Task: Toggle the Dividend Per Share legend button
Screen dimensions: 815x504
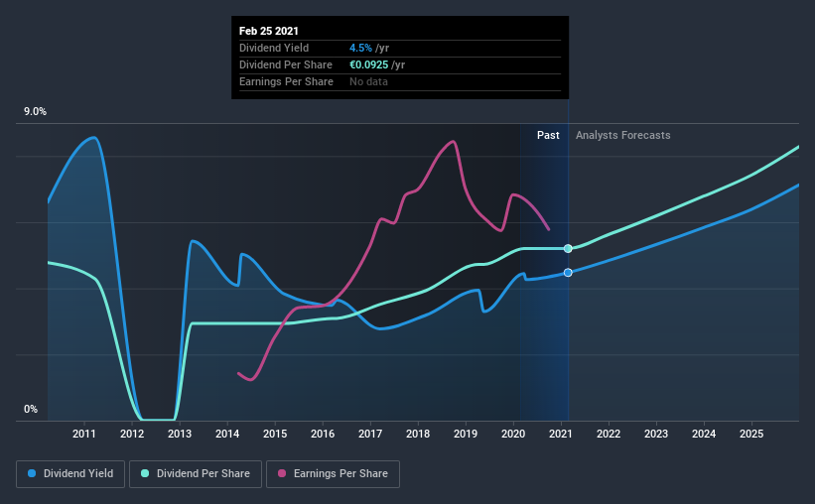Action: (196, 474)
